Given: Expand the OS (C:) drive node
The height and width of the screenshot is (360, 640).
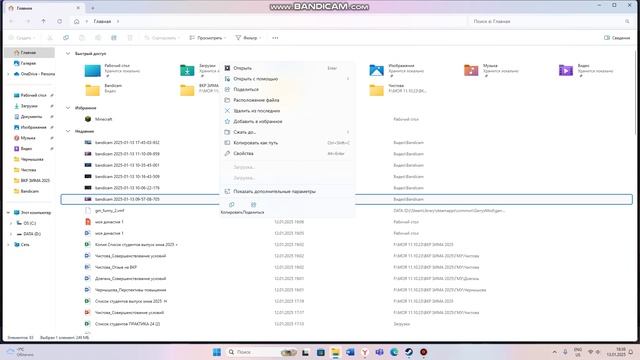Looking at the screenshot, I should (11, 223).
